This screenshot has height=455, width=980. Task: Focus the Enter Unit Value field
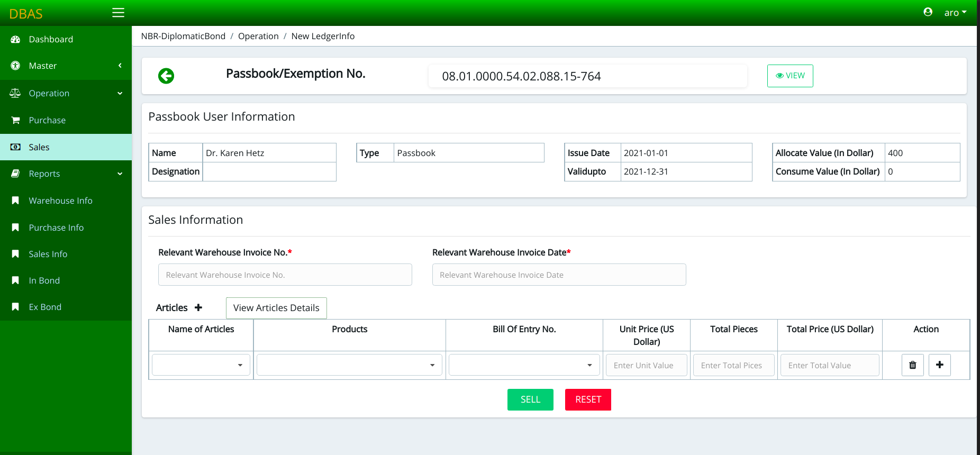[647, 365]
